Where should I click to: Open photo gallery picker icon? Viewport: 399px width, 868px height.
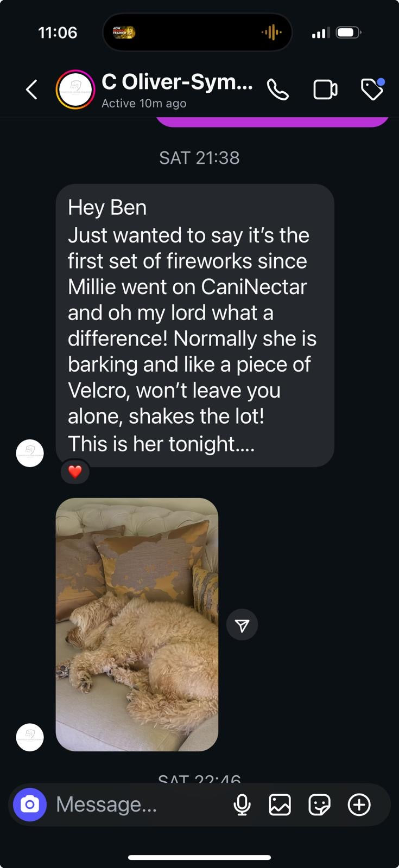(x=280, y=805)
